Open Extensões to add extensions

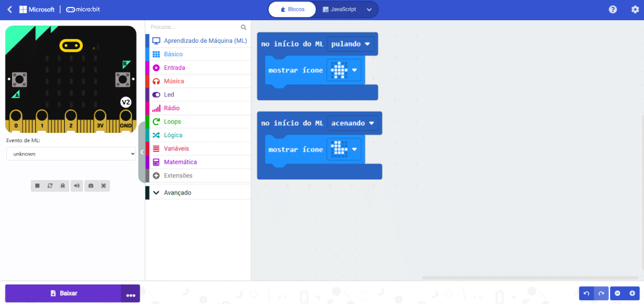pos(198,176)
